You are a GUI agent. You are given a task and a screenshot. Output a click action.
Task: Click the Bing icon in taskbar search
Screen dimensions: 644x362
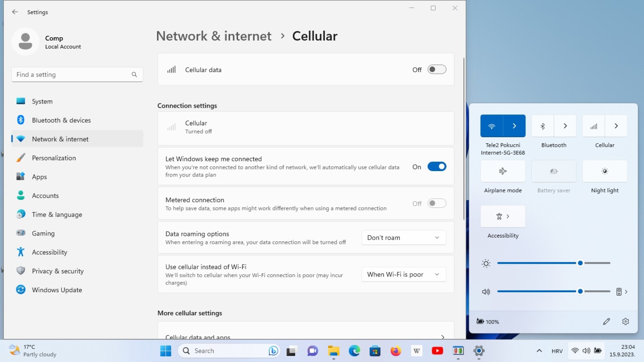click(273, 351)
